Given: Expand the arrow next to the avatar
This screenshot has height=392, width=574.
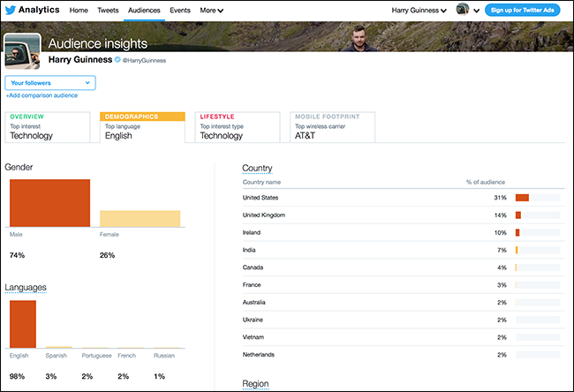Looking at the screenshot, I should tap(476, 11).
